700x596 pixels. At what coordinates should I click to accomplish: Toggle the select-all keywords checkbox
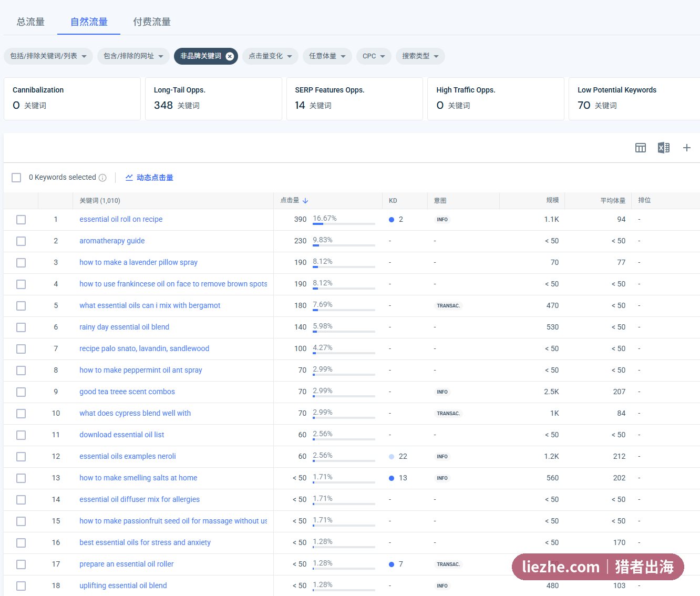coord(16,178)
